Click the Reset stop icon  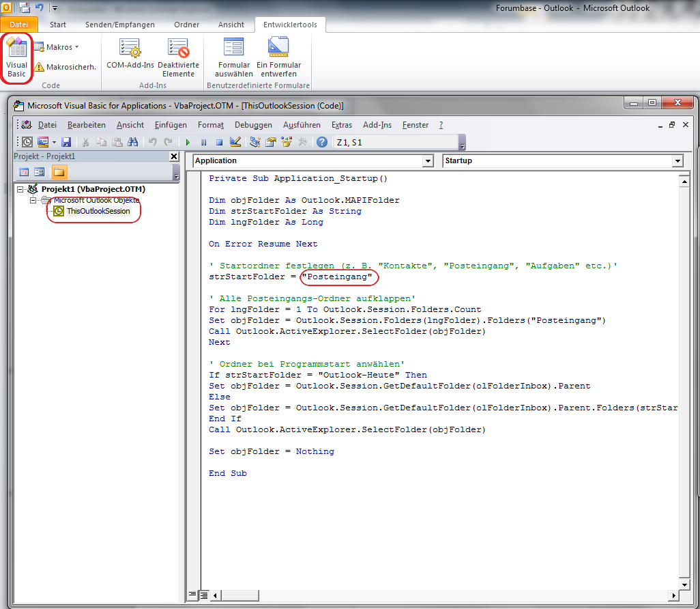[219, 142]
